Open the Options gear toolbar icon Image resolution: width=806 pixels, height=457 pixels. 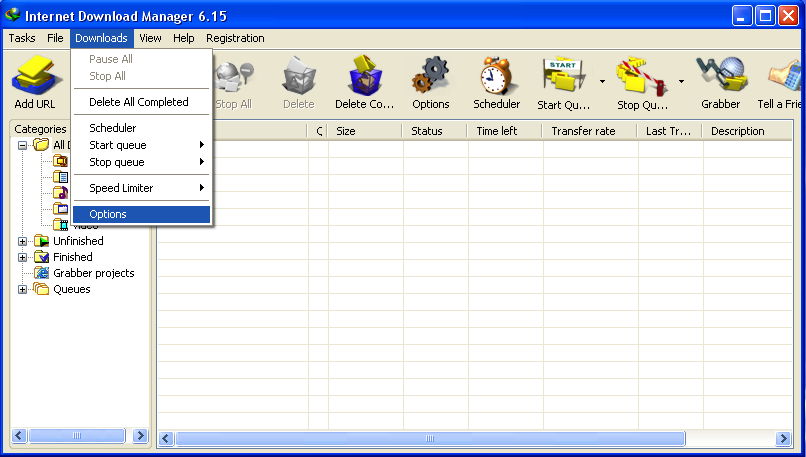pyautogui.click(x=431, y=77)
